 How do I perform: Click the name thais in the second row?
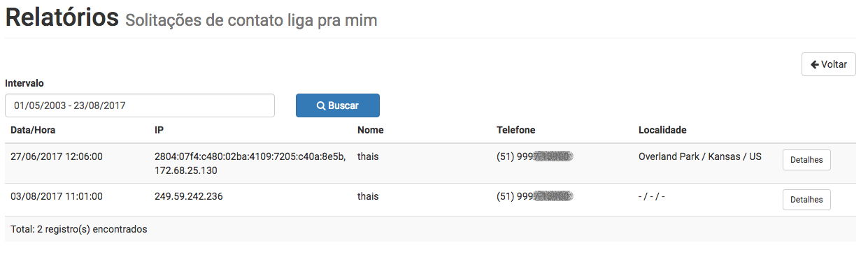(368, 196)
